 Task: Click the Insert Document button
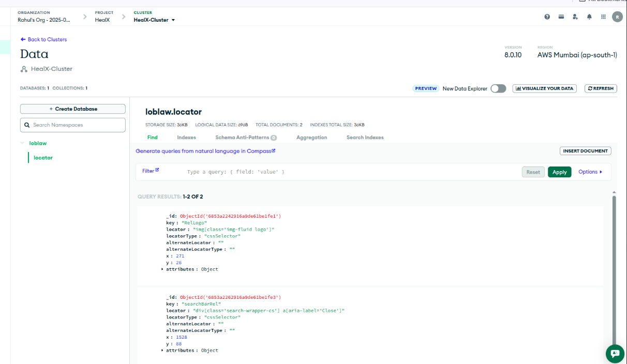pos(585,150)
